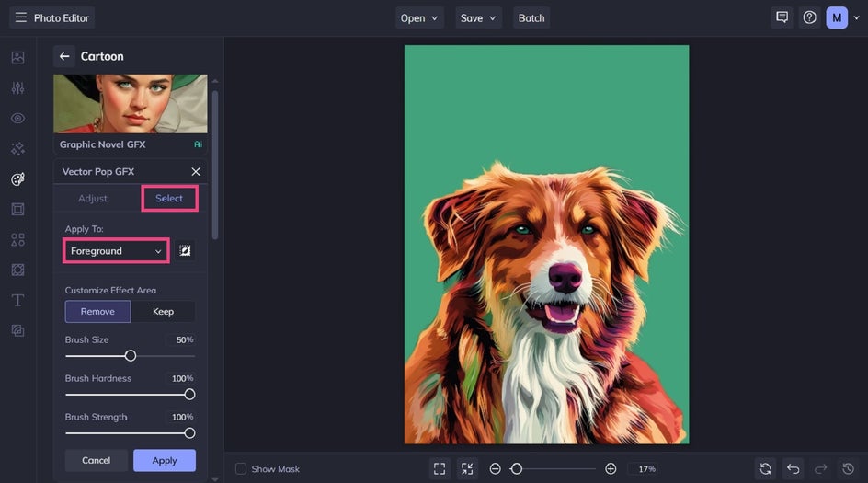Open the feedback comments icon
Image resolution: width=868 pixels, height=483 pixels.
(782, 17)
